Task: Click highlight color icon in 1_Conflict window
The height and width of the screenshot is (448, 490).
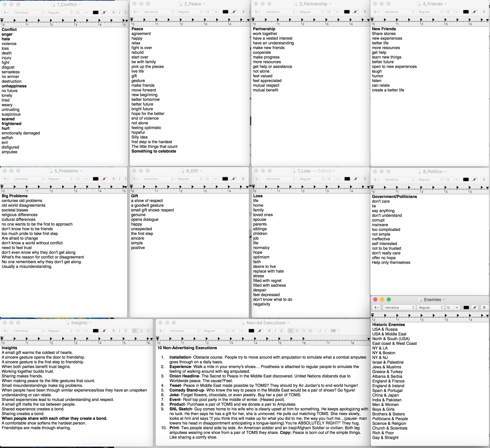Action: (104, 12)
